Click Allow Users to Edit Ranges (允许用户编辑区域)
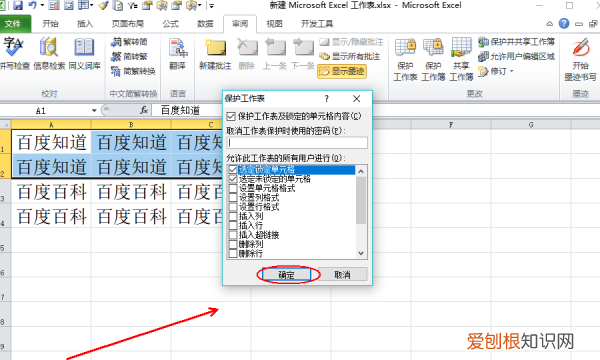The width and height of the screenshot is (600, 360). click(x=516, y=57)
